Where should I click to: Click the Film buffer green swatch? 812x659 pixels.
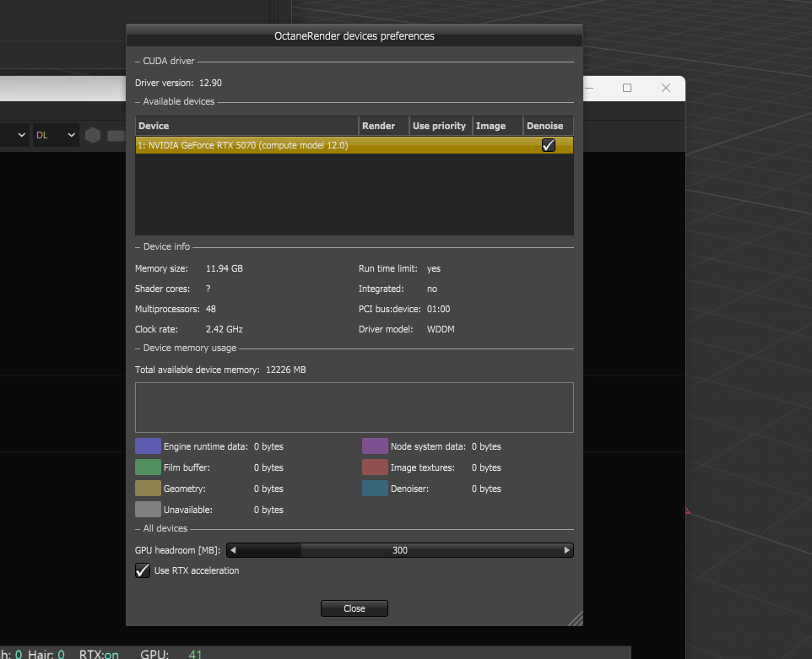[x=148, y=467]
